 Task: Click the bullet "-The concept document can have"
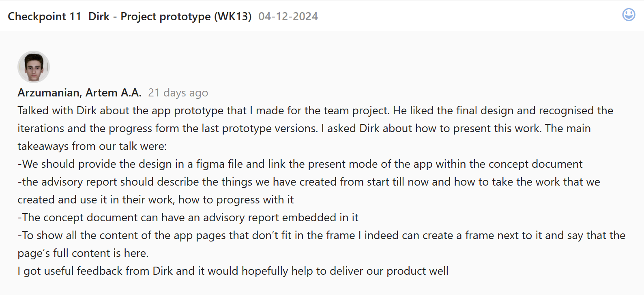click(188, 218)
